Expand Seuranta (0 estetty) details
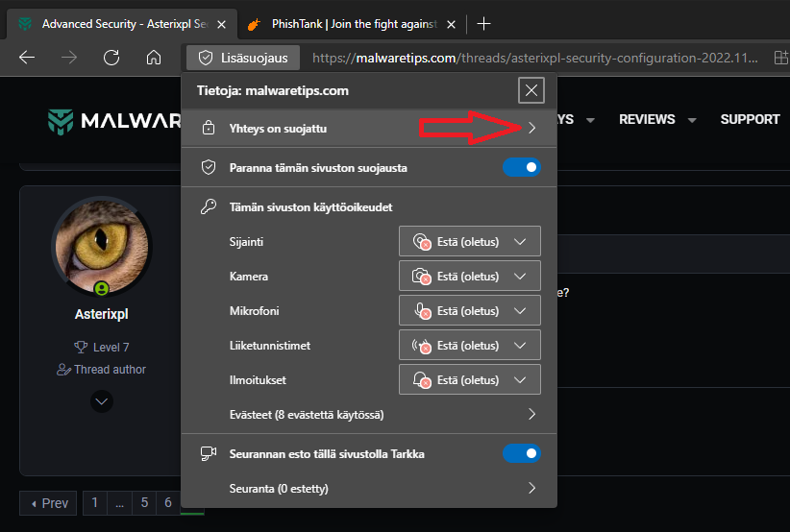This screenshot has width=790, height=532. click(x=369, y=488)
